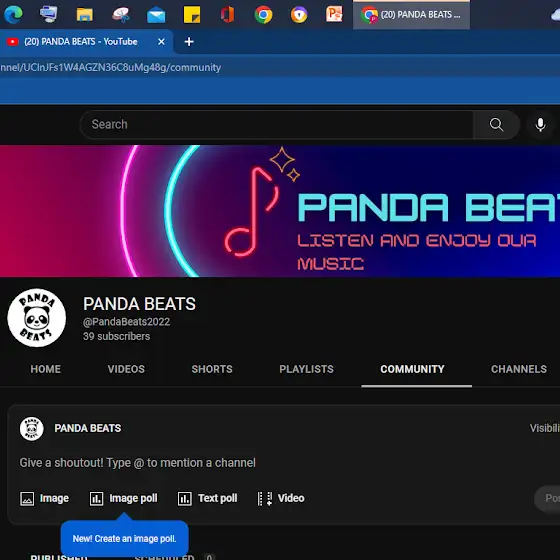Open Google Chrome taskbar icon
The width and height of the screenshot is (560, 560).
coord(263,15)
